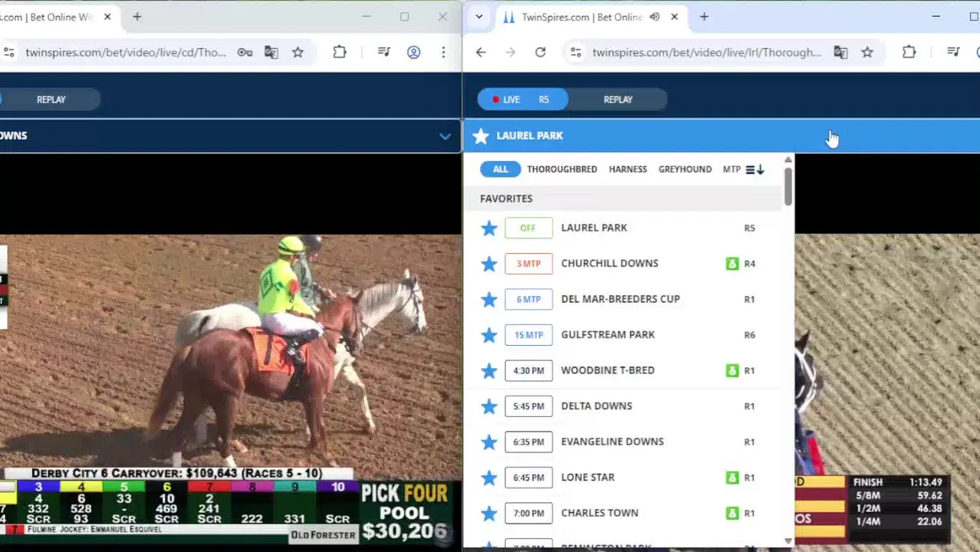The image size is (980, 552).
Task: Open the tab search dropdown in the right browser
Action: click(x=479, y=17)
